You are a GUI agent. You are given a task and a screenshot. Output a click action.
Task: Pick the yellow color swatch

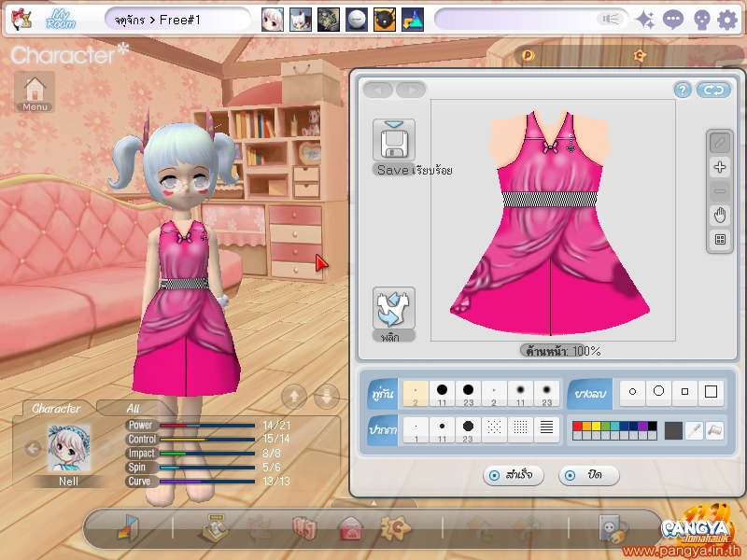(596, 426)
